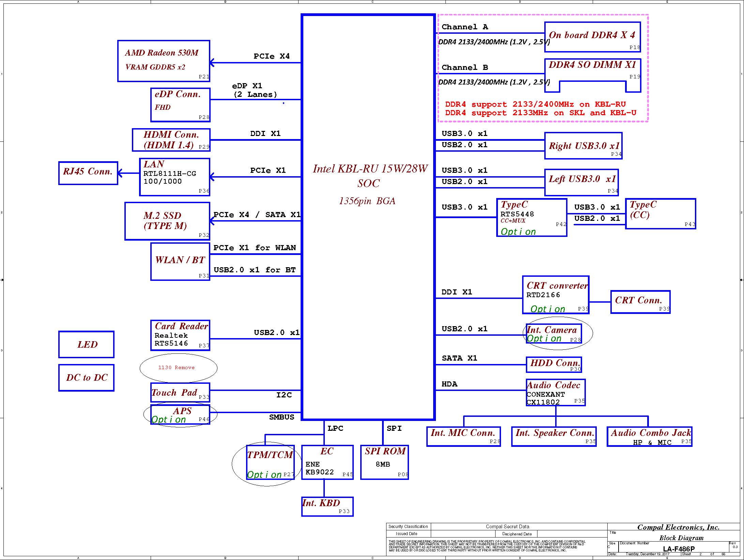
Task: Click the RJ45 Conn. block
Action: tap(88, 173)
